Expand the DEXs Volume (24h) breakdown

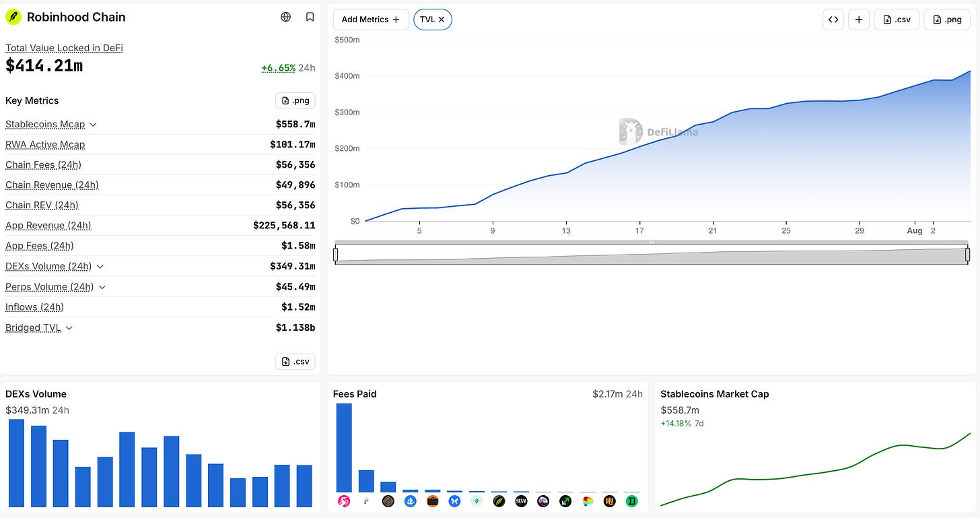(100, 267)
